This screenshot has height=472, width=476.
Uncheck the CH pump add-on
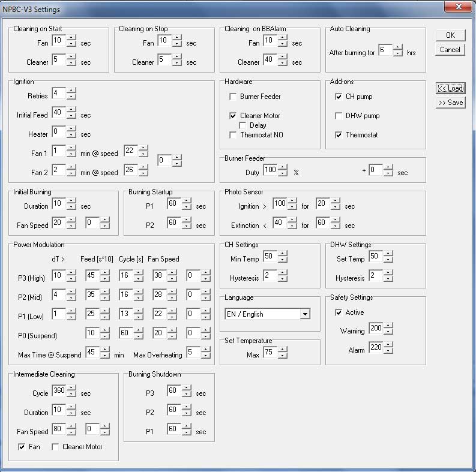339,97
